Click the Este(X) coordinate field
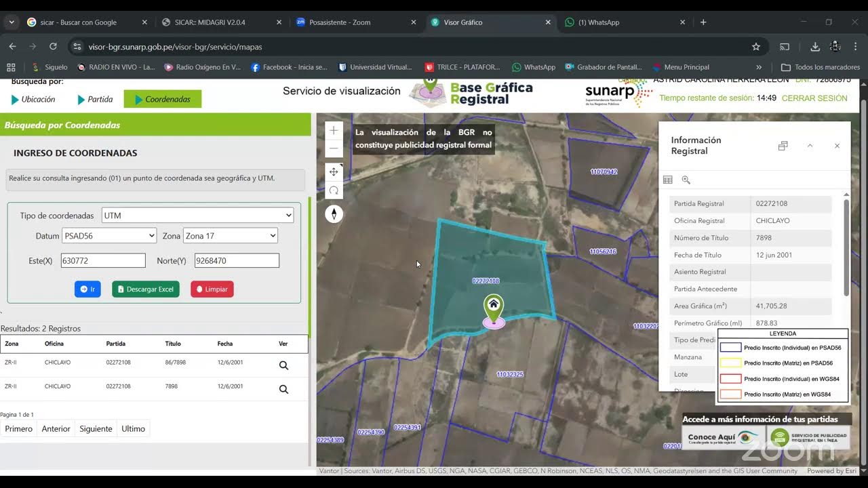The height and width of the screenshot is (488, 868). coord(103,260)
